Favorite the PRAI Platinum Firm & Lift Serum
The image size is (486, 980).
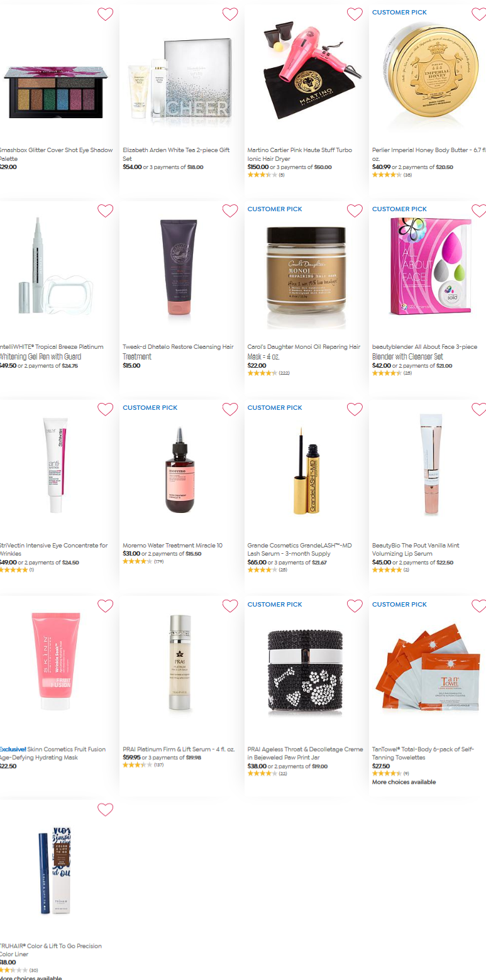[x=230, y=606]
